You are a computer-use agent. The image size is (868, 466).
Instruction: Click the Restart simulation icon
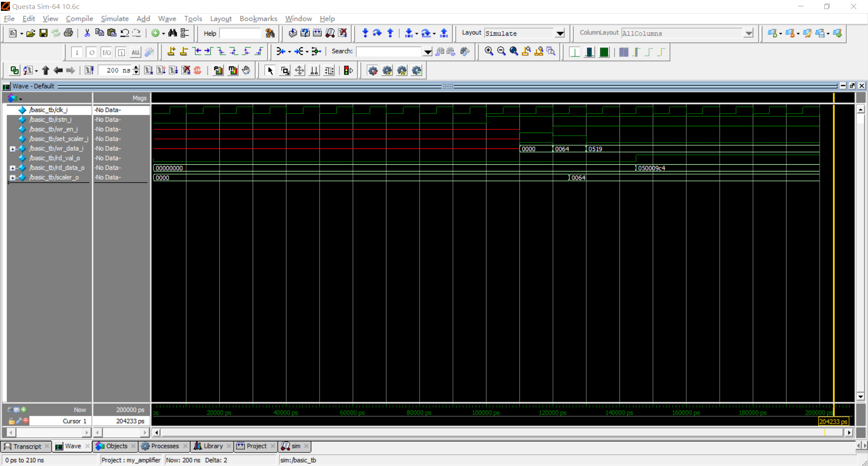[x=89, y=70]
